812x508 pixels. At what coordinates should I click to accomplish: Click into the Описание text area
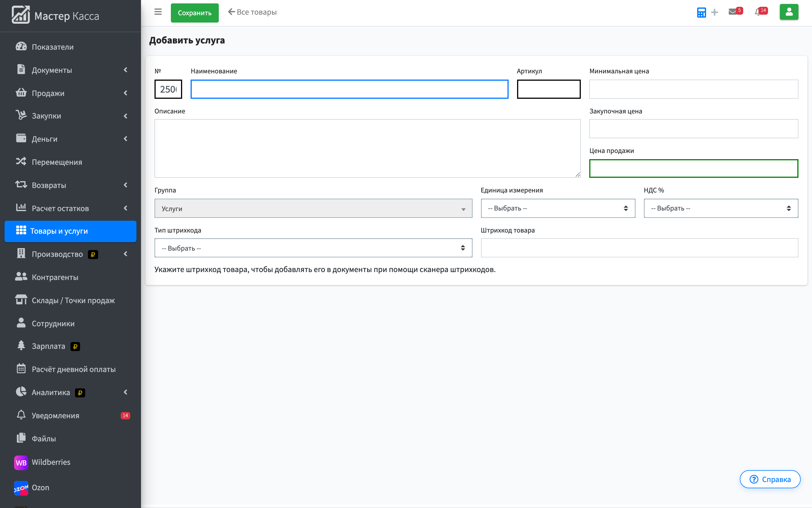(x=367, y=148)
